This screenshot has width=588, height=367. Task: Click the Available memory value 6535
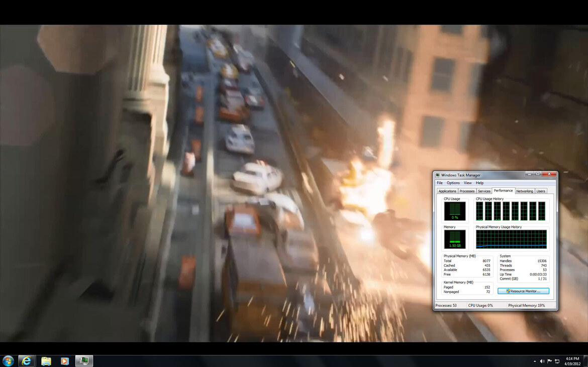click(x=486, y=270)
